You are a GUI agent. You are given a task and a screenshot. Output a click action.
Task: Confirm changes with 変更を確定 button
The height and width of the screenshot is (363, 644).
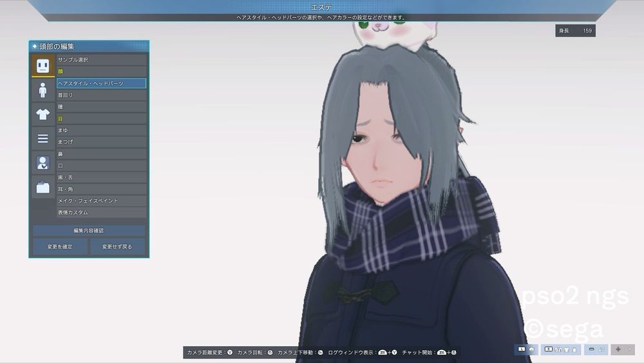tap(60, 247)
